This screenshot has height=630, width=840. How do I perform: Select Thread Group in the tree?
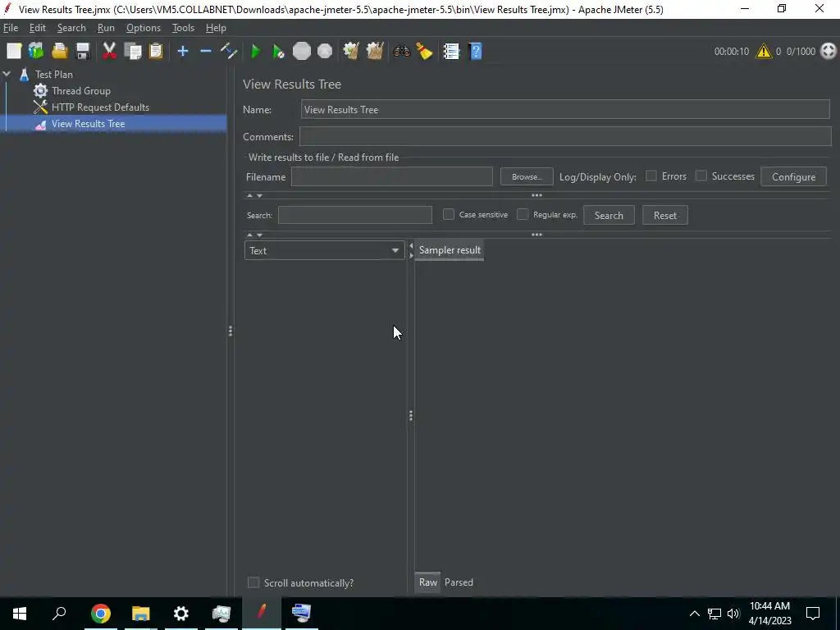[x=81, y=90]
